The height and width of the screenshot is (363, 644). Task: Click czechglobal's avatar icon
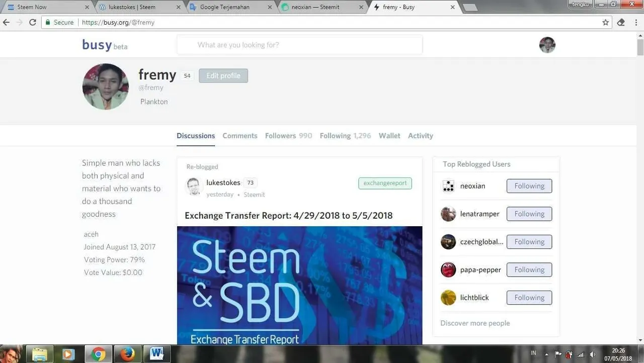click(x=448, y=242)
